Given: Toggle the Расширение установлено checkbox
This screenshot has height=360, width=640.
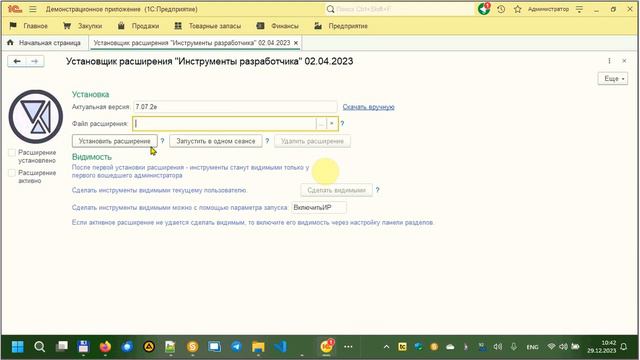Looking at the screenshot, I should (12, 153).
